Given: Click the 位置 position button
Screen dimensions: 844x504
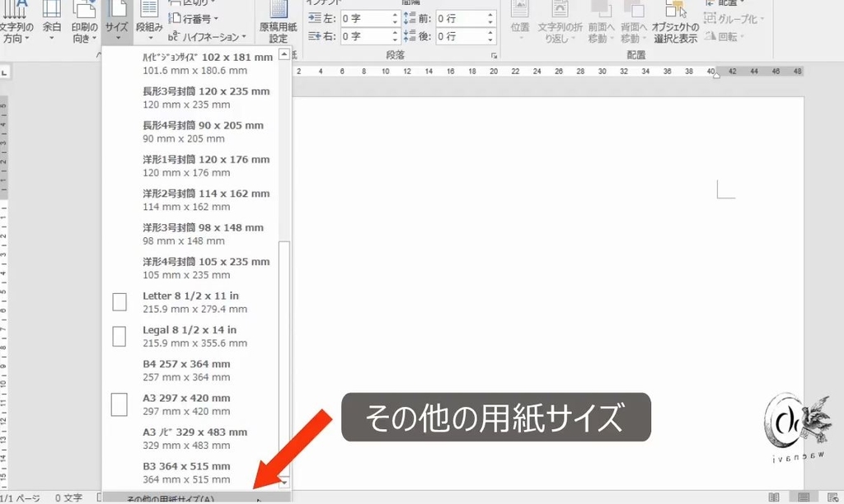Looking at the screenshot, I should point(519,22).
